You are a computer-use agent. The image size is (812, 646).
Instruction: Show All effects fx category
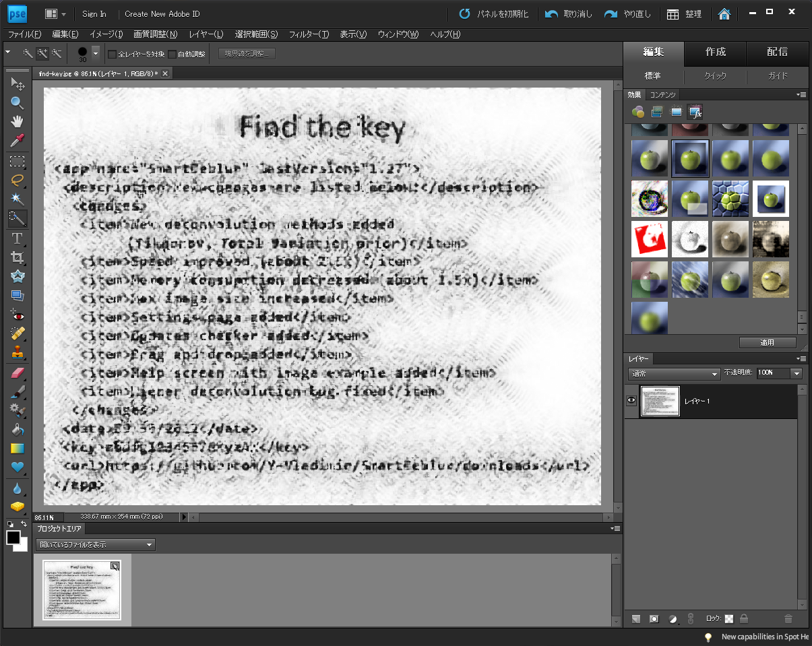(695, 112)
